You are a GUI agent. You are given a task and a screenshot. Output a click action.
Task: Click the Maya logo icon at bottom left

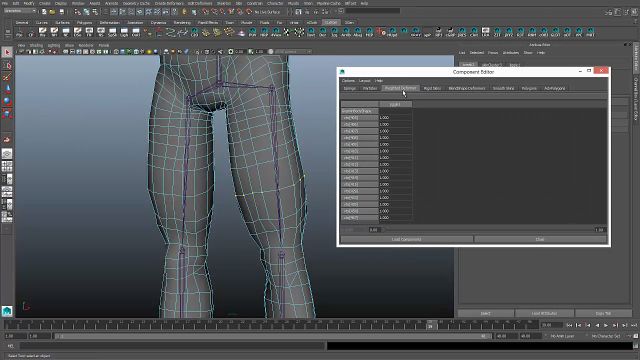tap(7, 311)
